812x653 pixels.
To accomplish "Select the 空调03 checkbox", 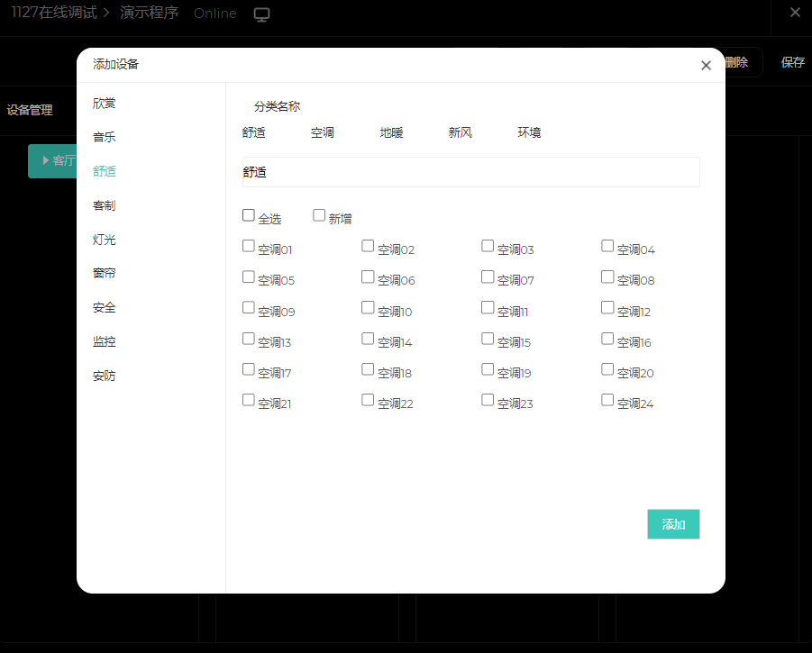I will click(x=488, y=246).
